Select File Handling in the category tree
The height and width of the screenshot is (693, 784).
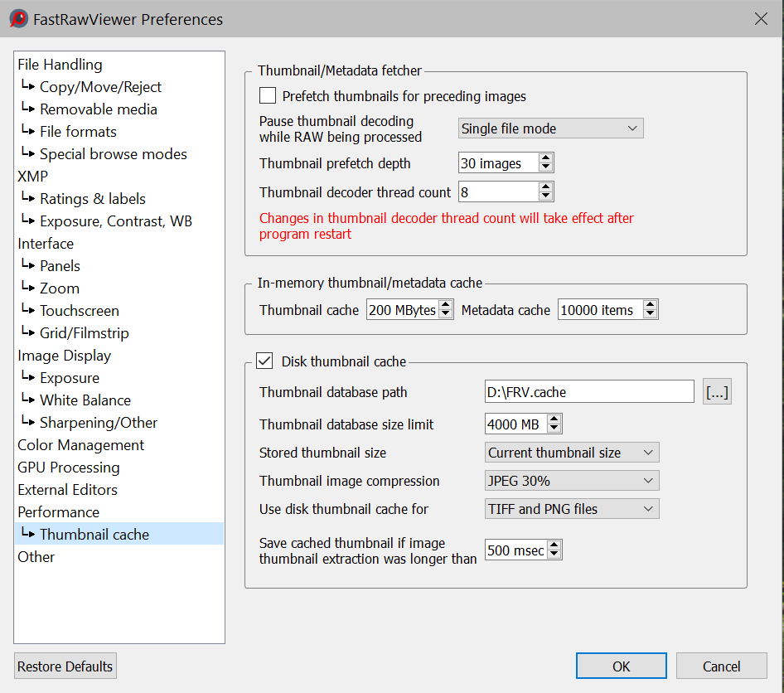(x=60, y=65)
